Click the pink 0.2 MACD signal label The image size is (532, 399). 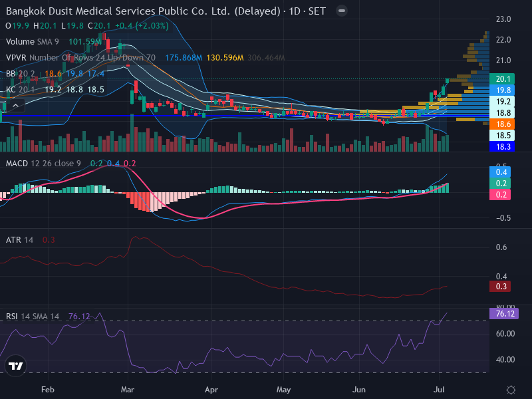[x=500, y=195]
